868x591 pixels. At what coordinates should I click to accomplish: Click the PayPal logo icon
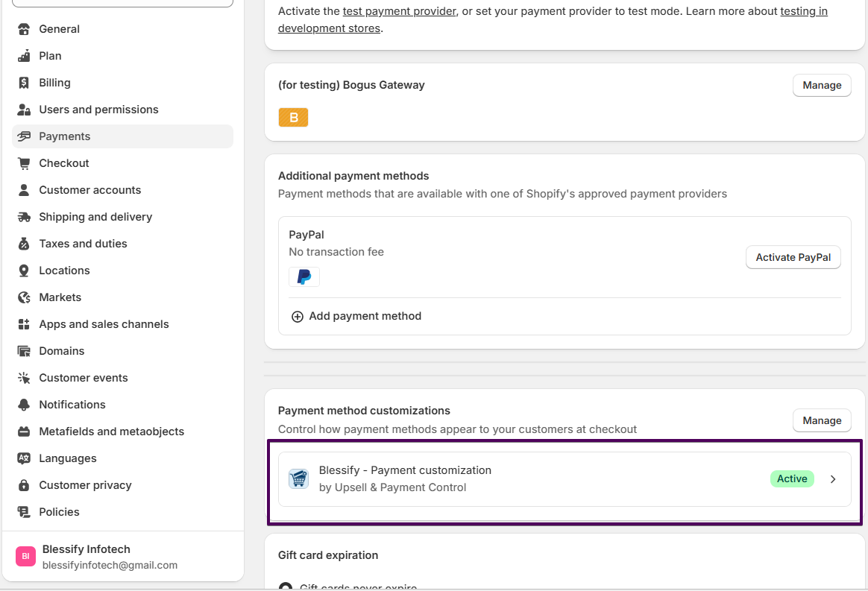[x=304, y=277]
